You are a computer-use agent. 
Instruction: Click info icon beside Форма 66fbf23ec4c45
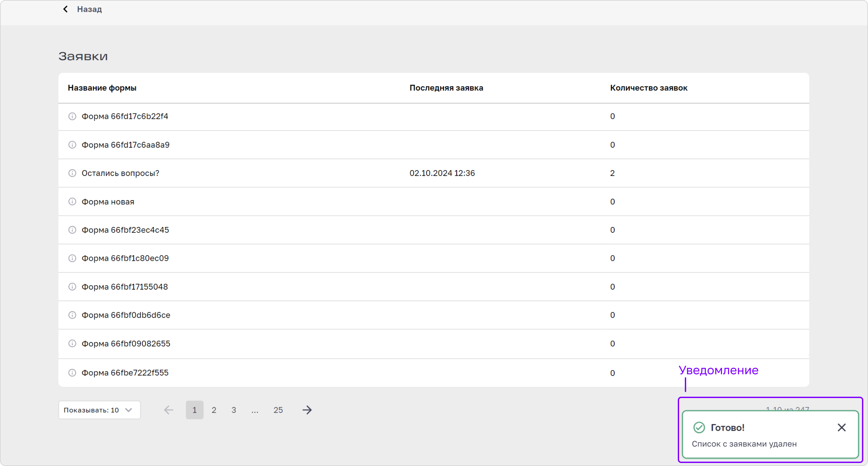click(x=72, y=230)
